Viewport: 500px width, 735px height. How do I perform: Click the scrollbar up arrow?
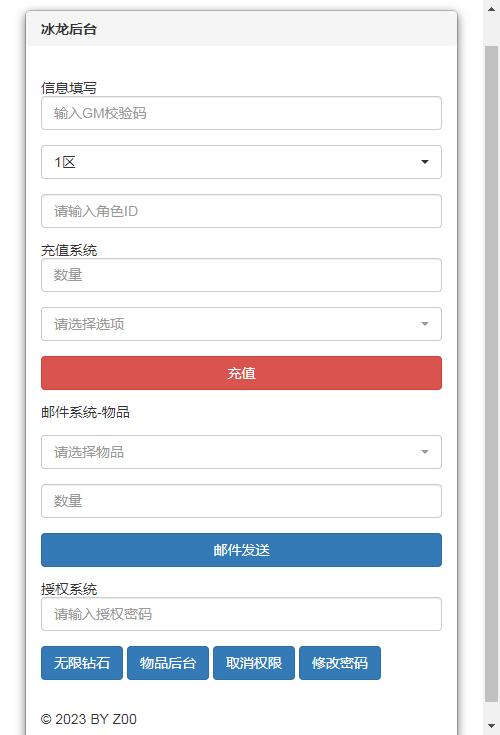[491, 8]
